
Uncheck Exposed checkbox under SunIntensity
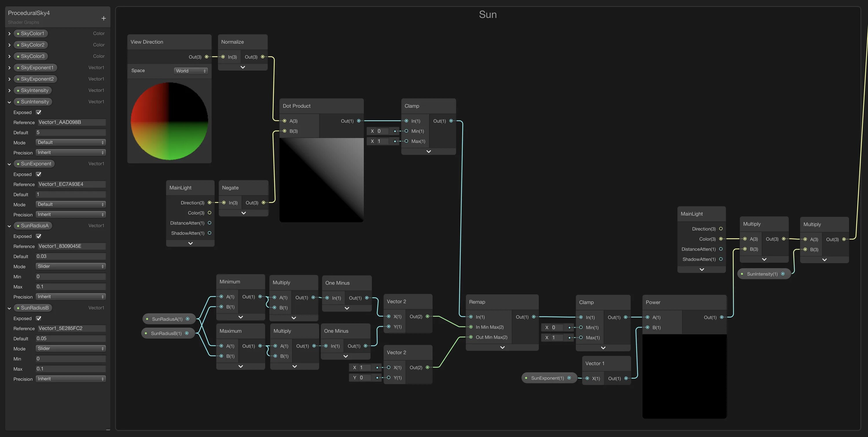pos(39,112)
